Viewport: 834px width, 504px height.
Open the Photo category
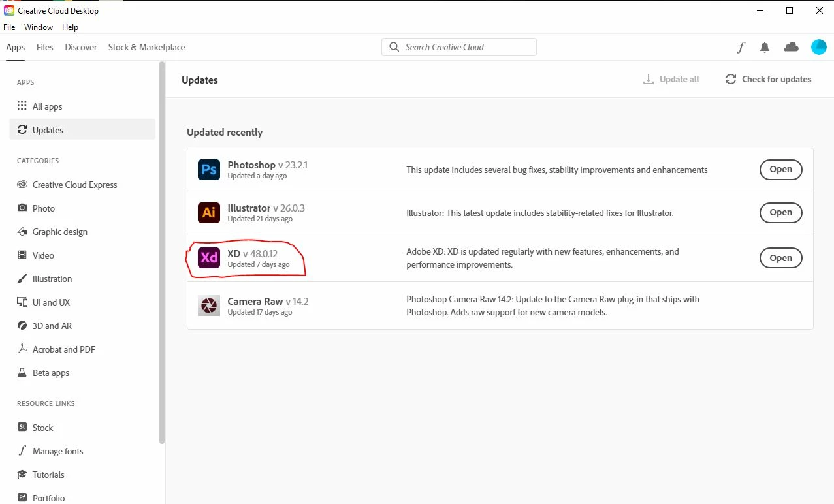(x=82, y=208)
